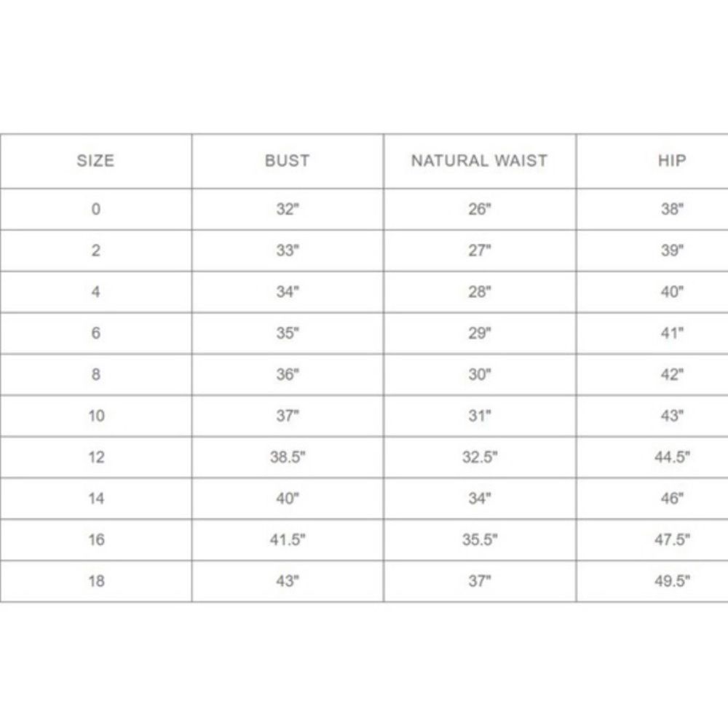Select the size 6 row label

pyautogui.click(x=95, y=333)
